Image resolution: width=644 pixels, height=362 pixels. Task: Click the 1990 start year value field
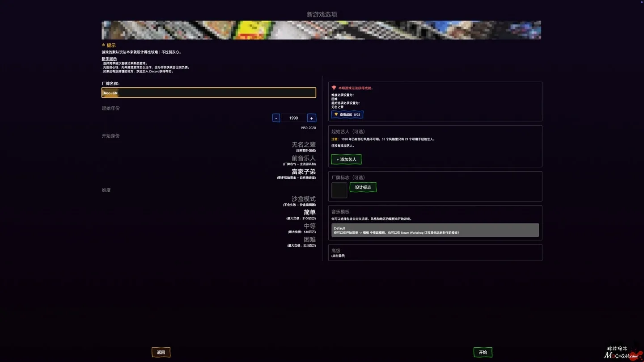(x=293, y=118)
